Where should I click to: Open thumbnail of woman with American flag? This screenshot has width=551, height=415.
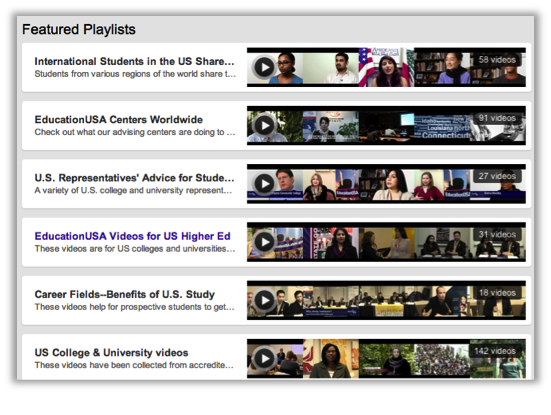pyautogui.click(x=386, y=67)
